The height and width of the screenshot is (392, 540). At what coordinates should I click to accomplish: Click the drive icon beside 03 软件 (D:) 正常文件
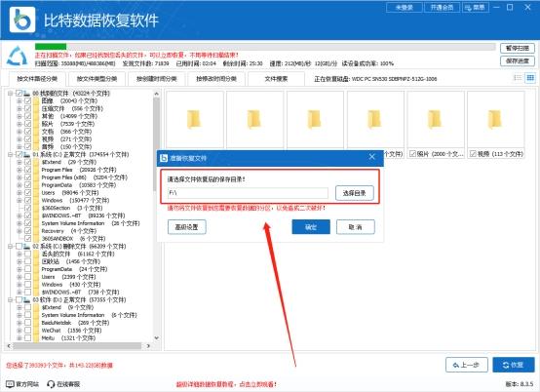click(26, 300)
